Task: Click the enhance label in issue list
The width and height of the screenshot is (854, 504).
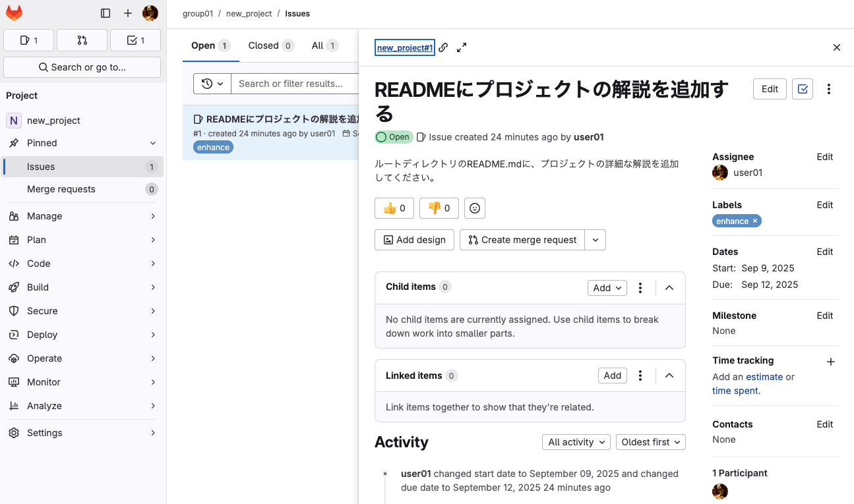Action: pos(213,148)
